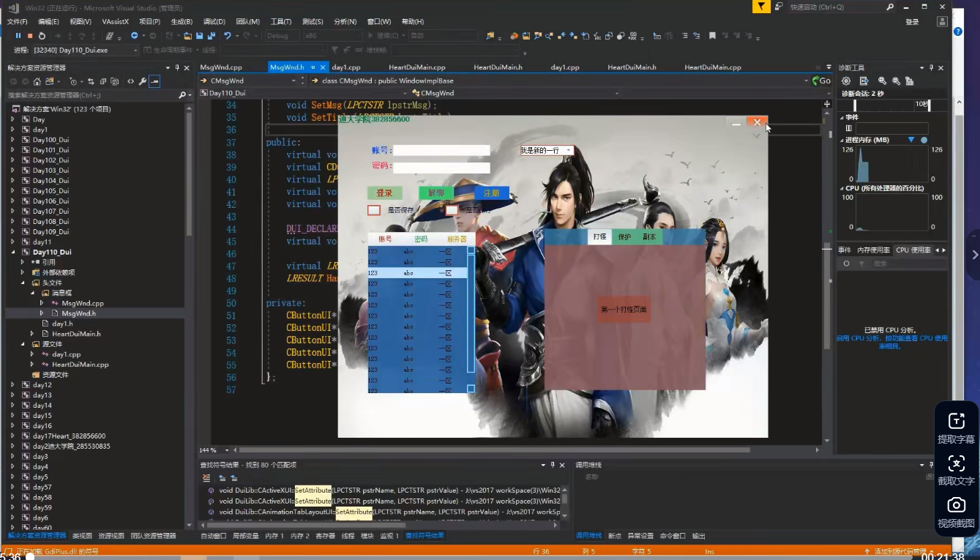Click the bookmark toolbar icon
The width and height of the screenshot is (980, 560).
coord(712,36)
